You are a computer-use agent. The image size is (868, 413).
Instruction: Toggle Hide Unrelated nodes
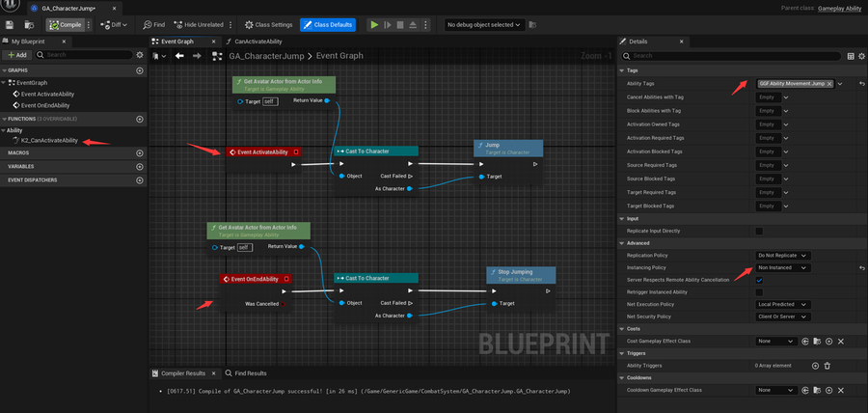click(198, 25)
